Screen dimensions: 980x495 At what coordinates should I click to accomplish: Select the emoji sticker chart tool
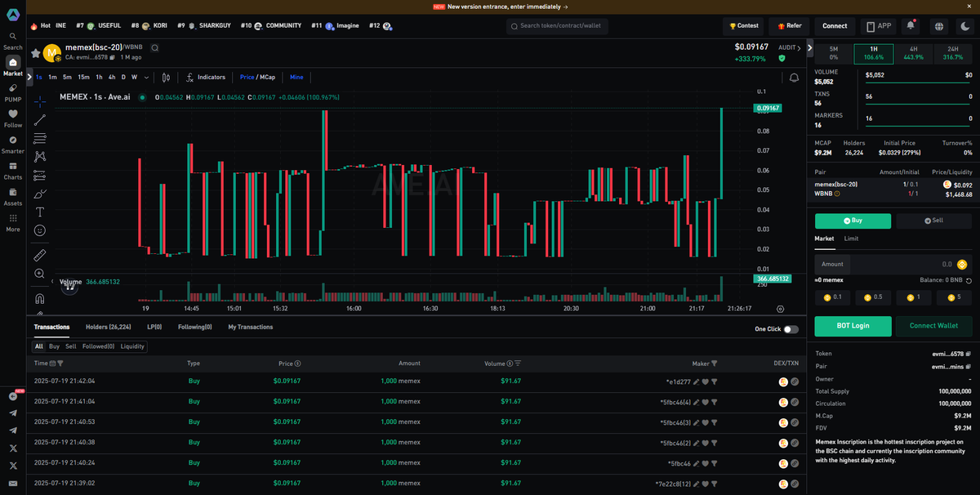(40, 230)
